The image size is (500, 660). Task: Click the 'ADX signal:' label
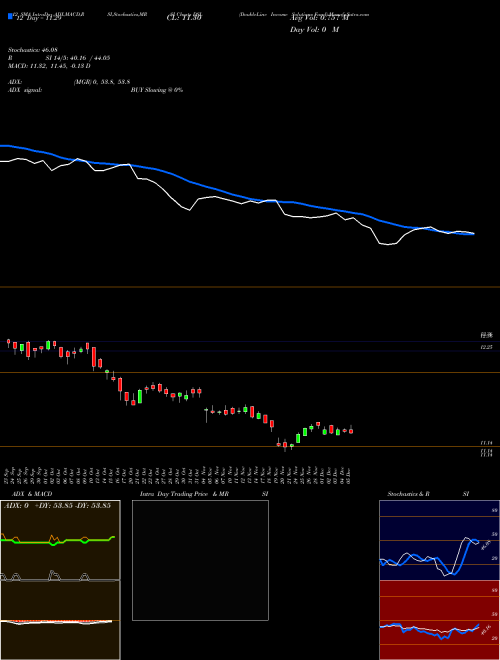pos(25,90)
